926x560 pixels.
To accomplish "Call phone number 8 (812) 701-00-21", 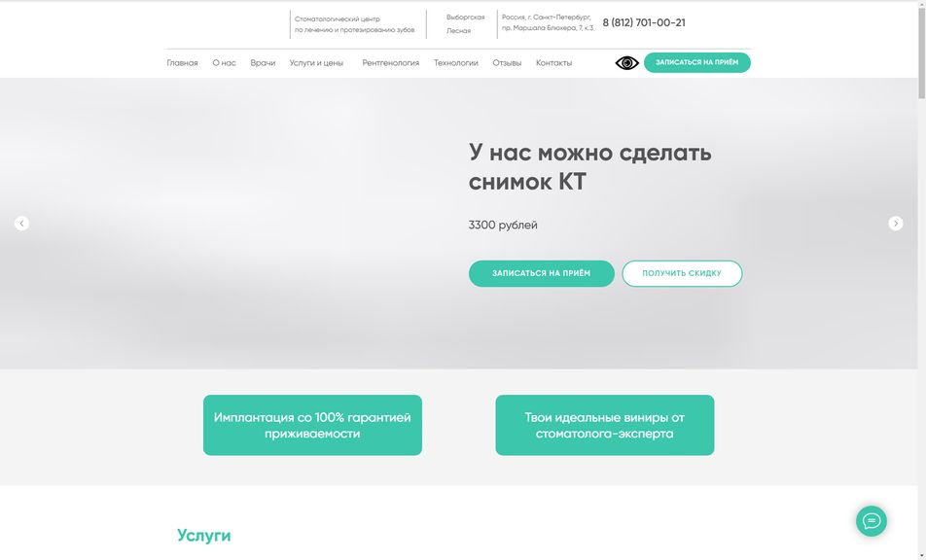I will point(644,22).
